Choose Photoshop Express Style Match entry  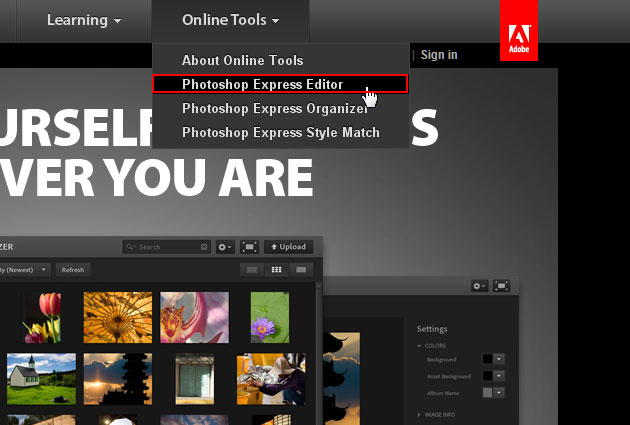pyautogui.click(x=280, y=133)
